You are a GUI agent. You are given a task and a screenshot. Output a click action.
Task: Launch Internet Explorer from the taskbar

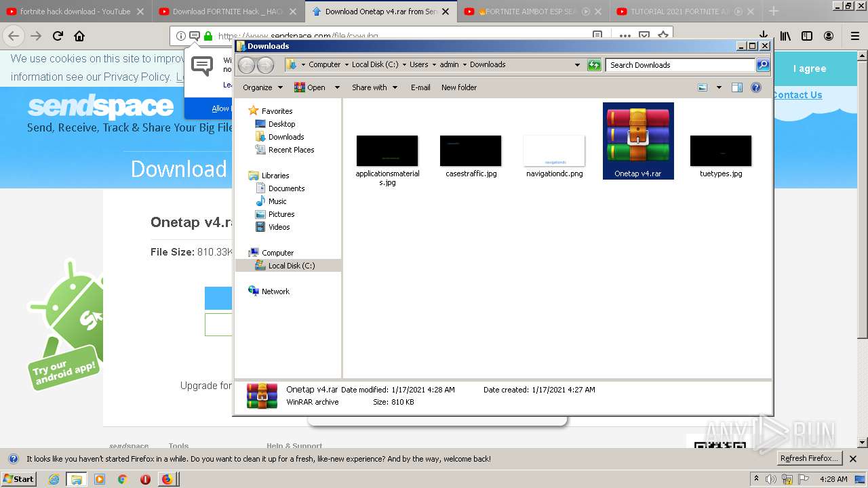click(x=54, y=479)
